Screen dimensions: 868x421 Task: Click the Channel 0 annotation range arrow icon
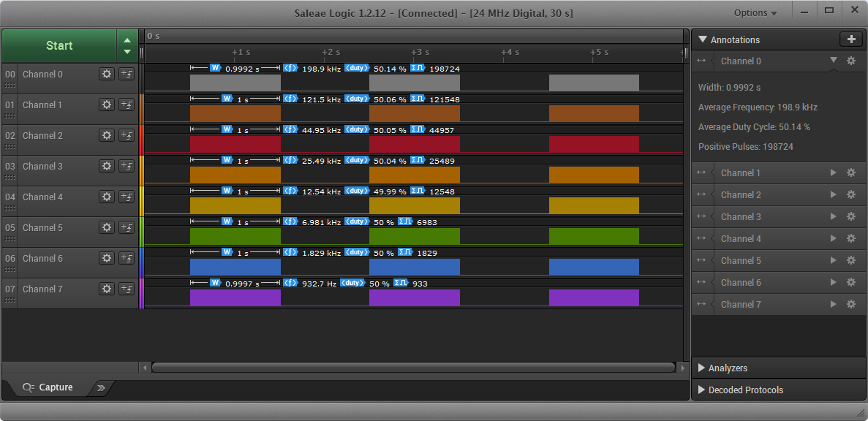pos(701,61)
